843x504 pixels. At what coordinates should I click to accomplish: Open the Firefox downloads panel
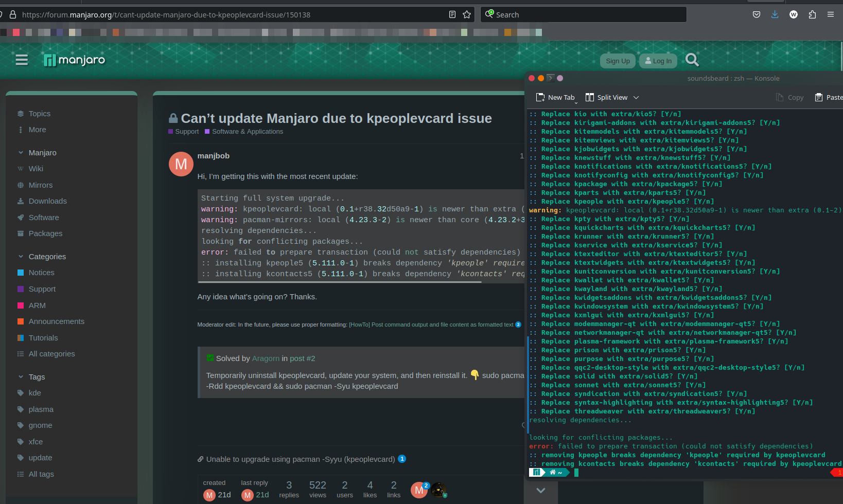coord(775,14)
